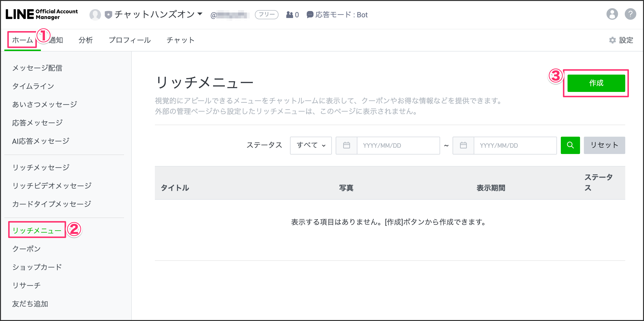This screenshot has width=644, height=321.
Task: Open the チャット tab
Action: 180,40
